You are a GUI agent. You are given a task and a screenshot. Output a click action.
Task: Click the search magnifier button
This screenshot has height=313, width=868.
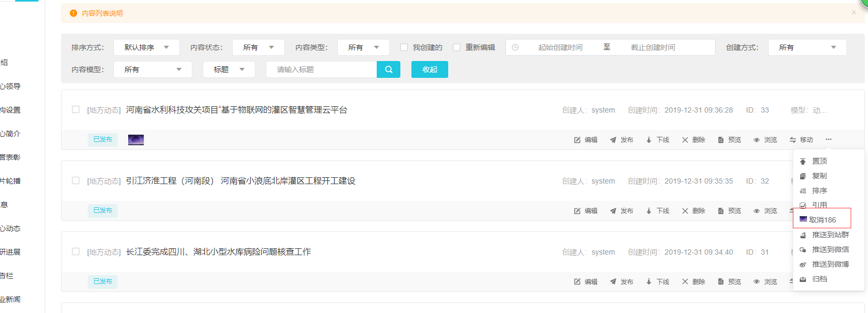coord(388,69)
